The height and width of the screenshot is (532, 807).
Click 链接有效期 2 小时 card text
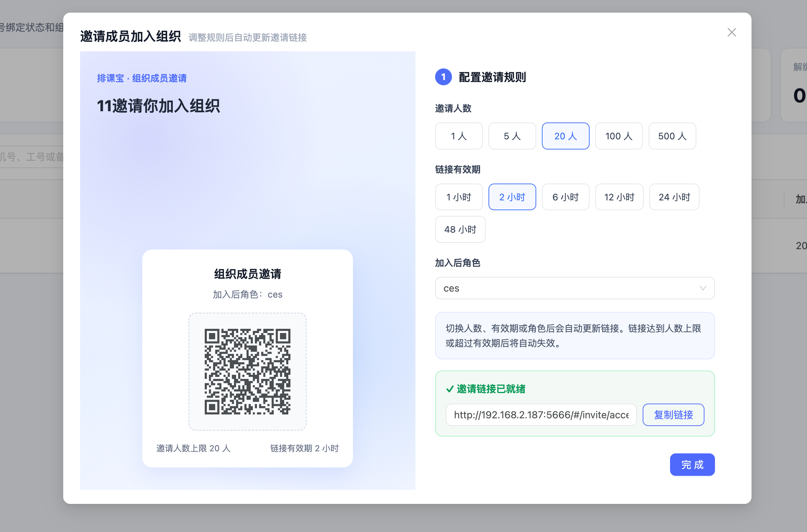304,448
